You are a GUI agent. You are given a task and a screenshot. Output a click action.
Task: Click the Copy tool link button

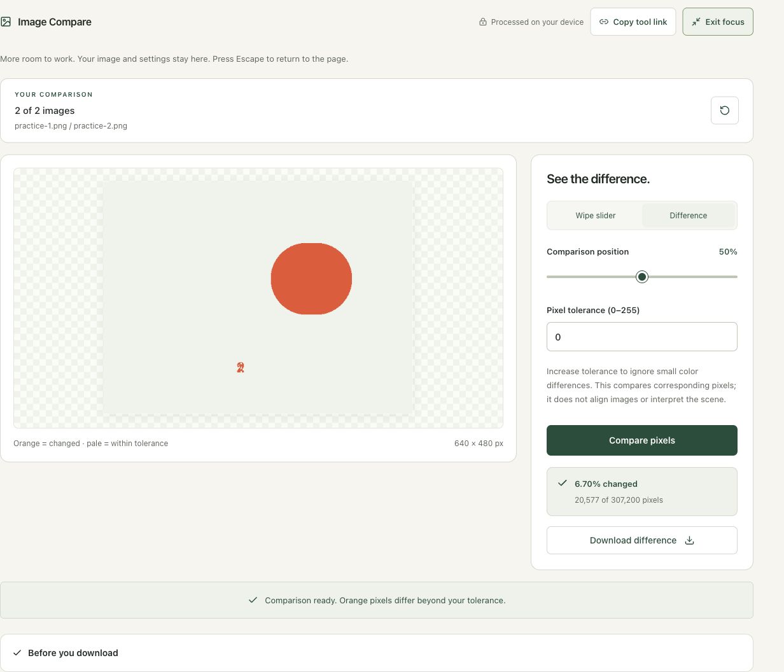[633, 22]
